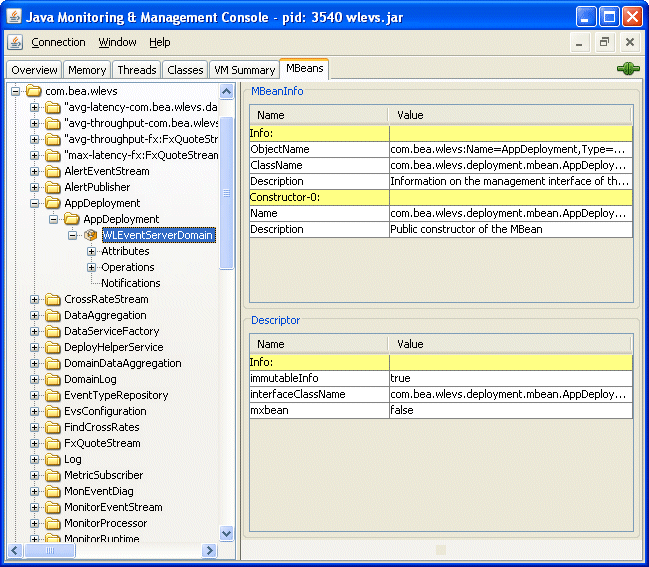
Task: Switch to the VM Summary tab
Action: [x=245, y=70]
